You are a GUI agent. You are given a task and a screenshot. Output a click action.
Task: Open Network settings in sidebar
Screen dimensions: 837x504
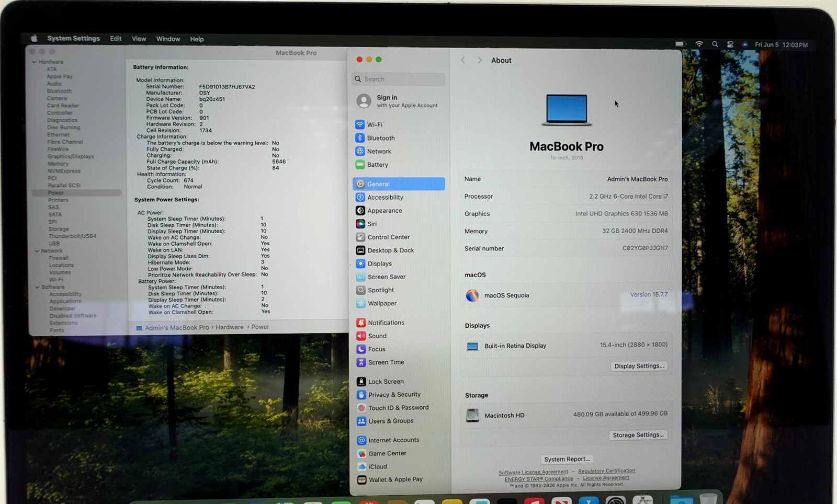(x=398, y=151)
